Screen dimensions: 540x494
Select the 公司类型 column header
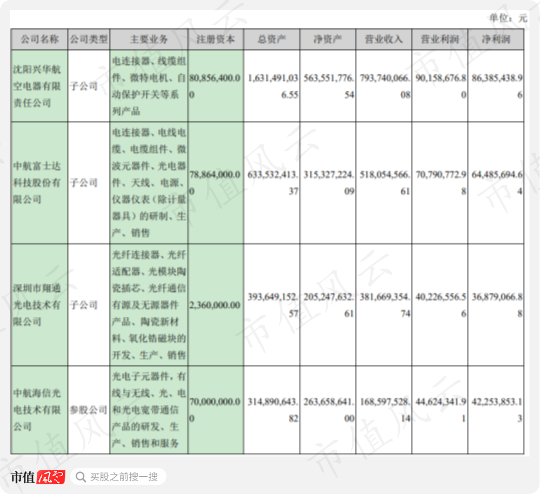89,39
